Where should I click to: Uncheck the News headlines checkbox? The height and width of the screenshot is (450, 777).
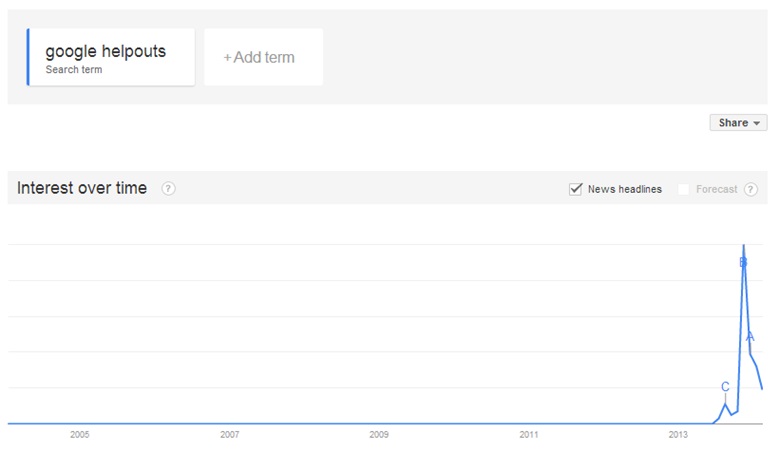pos(575,189)
